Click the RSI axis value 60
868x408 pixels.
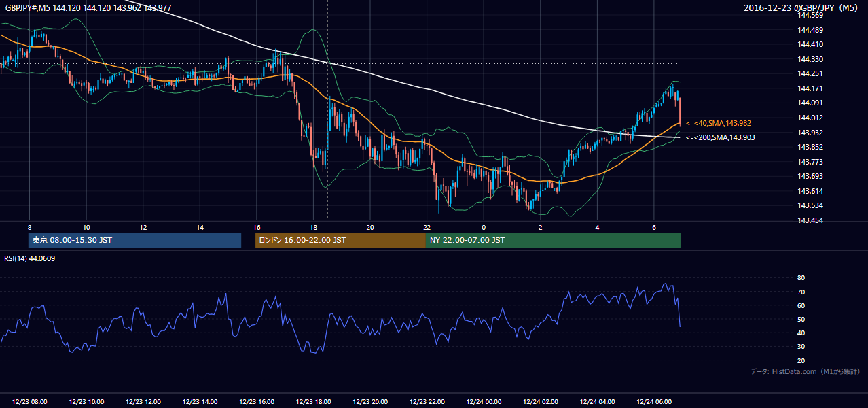tap(801, 305)
